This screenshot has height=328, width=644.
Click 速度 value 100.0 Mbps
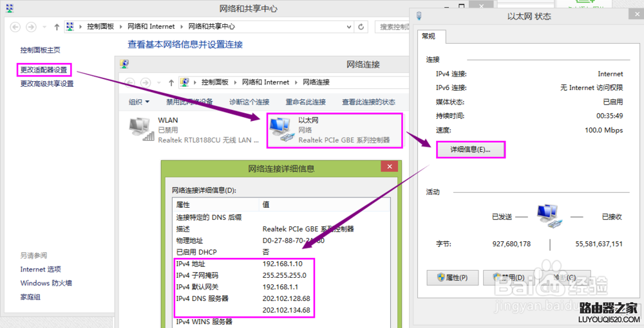pyautogui.click(x=604, y=130)
